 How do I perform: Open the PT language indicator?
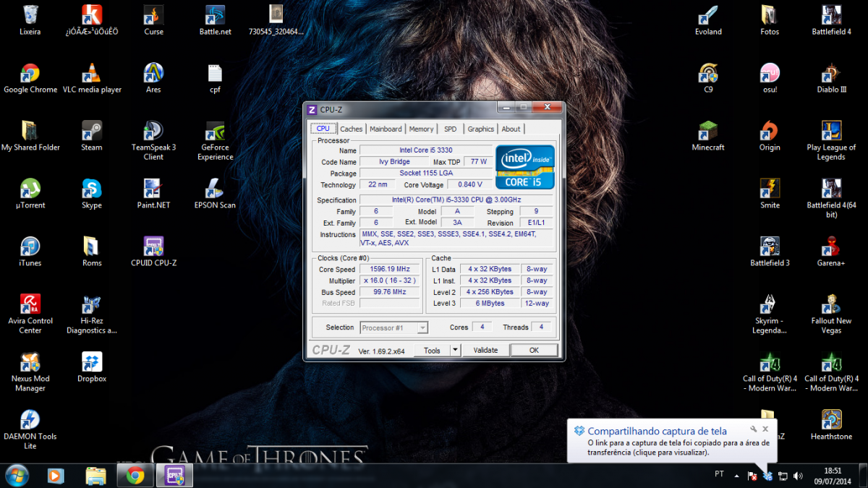[x=719, y=474]
